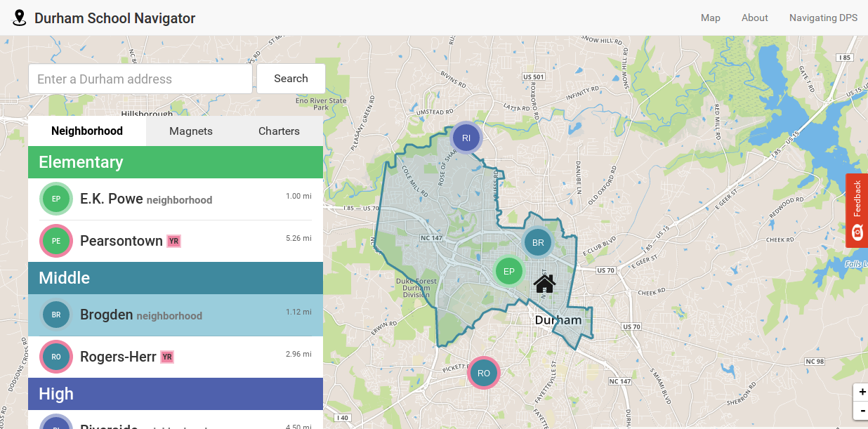Click the YR badge next to Pearsontown
This screenshot has width=868, height=429.
174,241
